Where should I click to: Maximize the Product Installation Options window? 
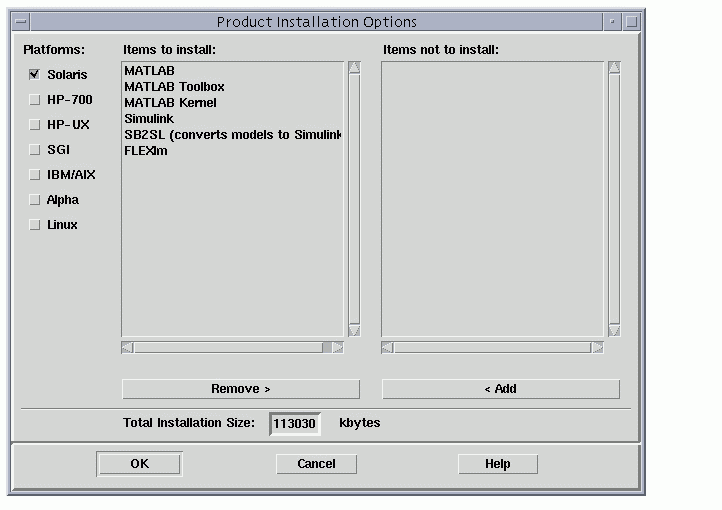tap(631, 22)
